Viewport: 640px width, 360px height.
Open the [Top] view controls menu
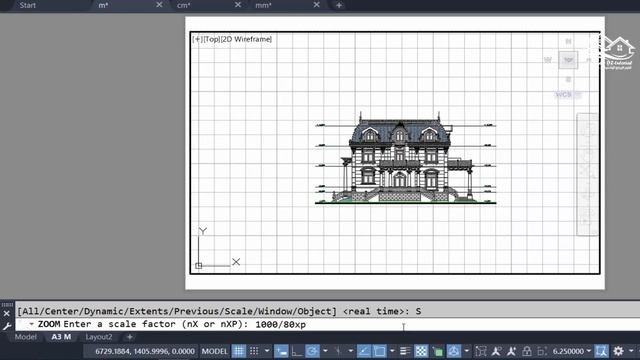[x=211, y=39]
